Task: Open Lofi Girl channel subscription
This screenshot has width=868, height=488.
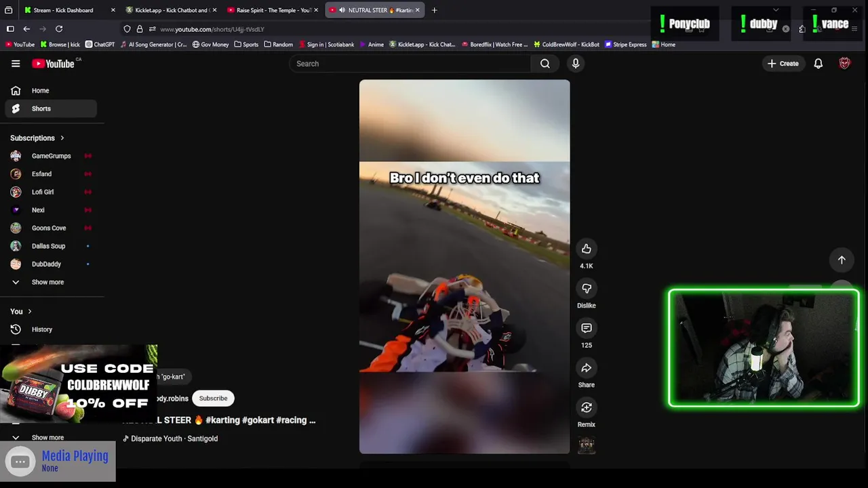Action: [51, 192]
